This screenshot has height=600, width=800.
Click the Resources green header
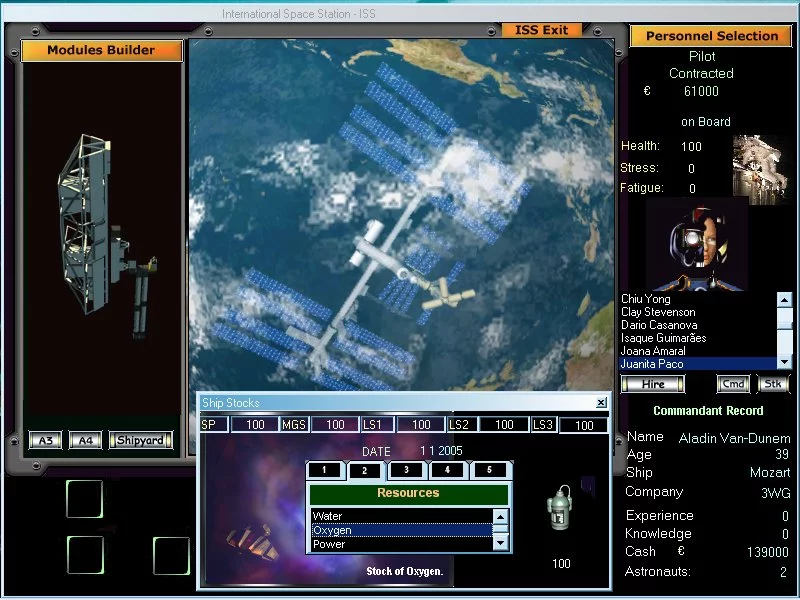pyautogui.click(x=409, y=493)
